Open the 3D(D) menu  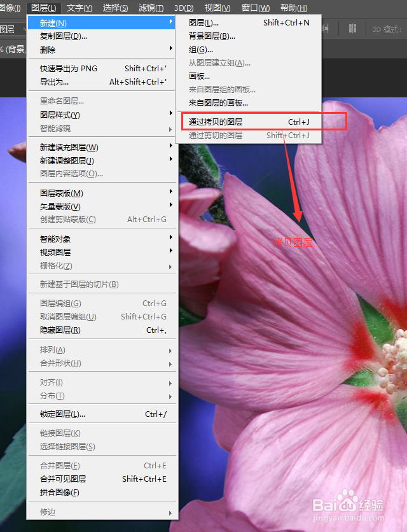coord(184,8)
